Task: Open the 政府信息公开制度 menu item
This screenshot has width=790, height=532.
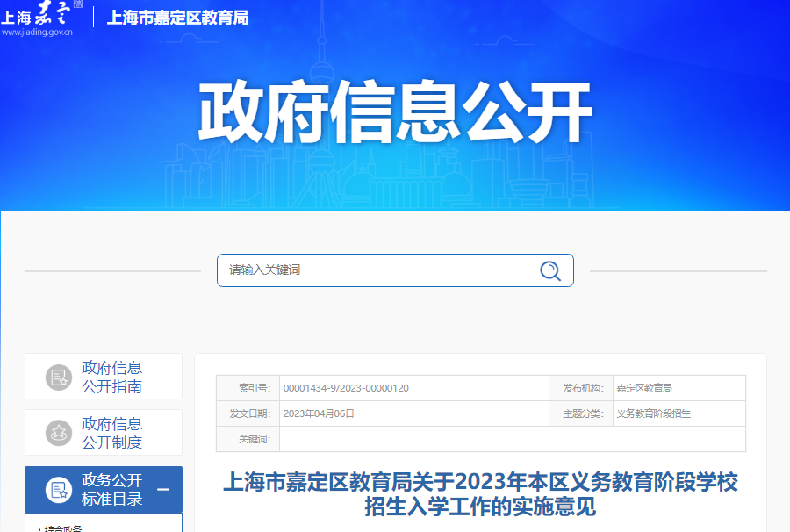Action: (x=111, y=433)
